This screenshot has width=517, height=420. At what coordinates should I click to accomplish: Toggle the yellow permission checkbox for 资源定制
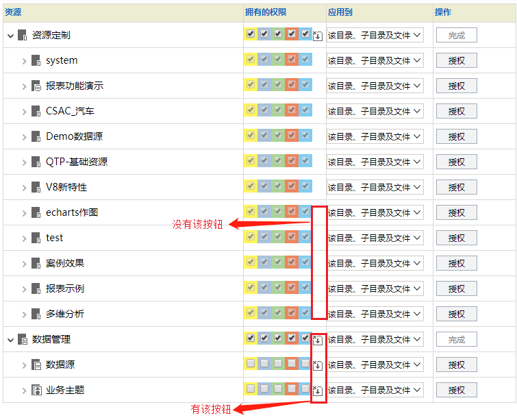[251, 34]
